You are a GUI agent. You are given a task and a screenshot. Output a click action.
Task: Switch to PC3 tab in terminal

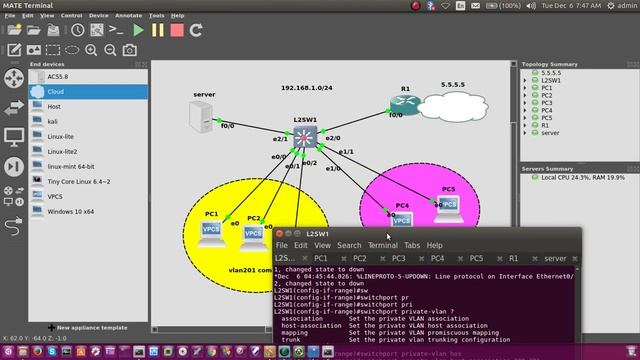(398, 258)
